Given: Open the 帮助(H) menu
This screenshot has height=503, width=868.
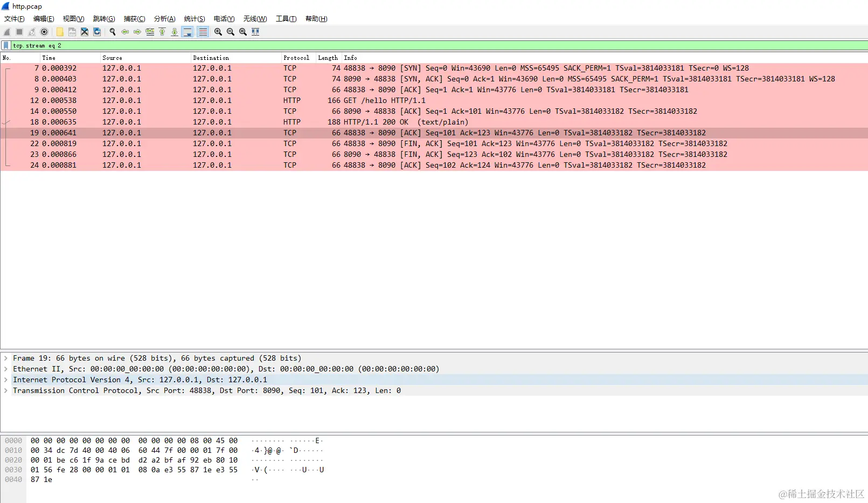Looking at the screenshot, I should click(x=316, y=19).
